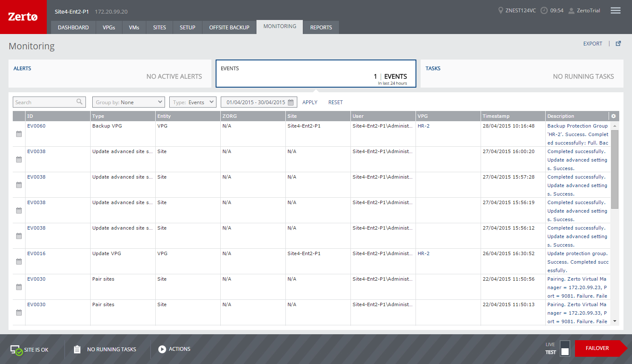This screenshot has height=364, width=632.
Task: Click the ZNEST124VC location pin icon
Action: (501, 10)
